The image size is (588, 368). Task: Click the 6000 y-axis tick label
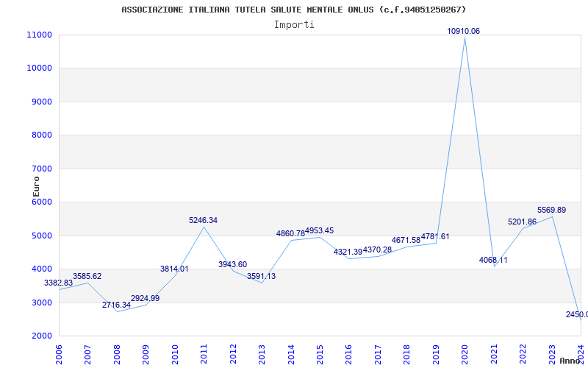[41, 202]
